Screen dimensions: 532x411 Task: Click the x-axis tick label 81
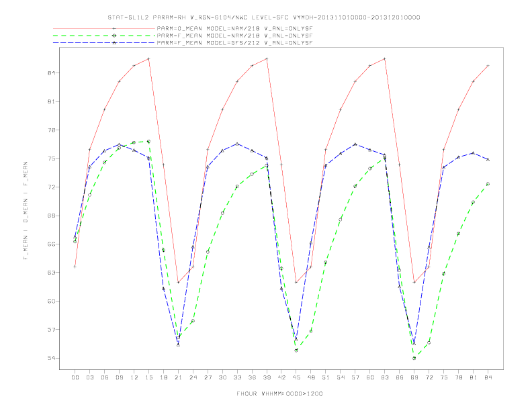474,377
